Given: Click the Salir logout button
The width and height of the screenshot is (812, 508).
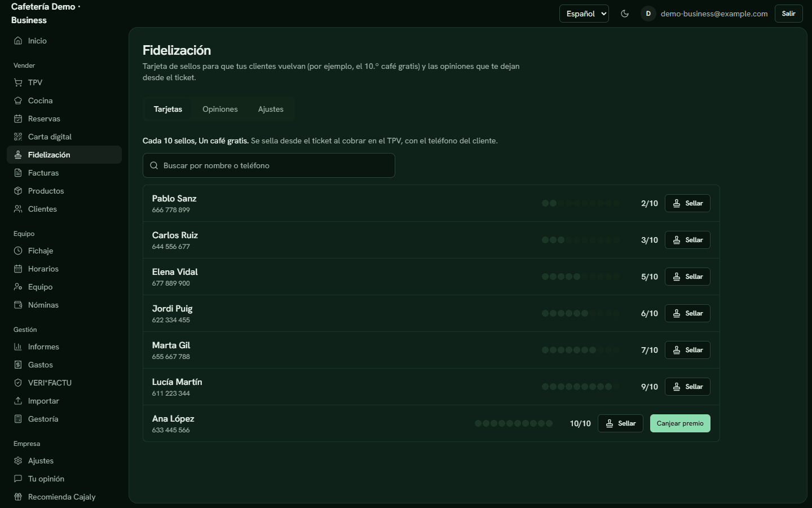Looking at the screenshot, I should [x=788, y=14].
